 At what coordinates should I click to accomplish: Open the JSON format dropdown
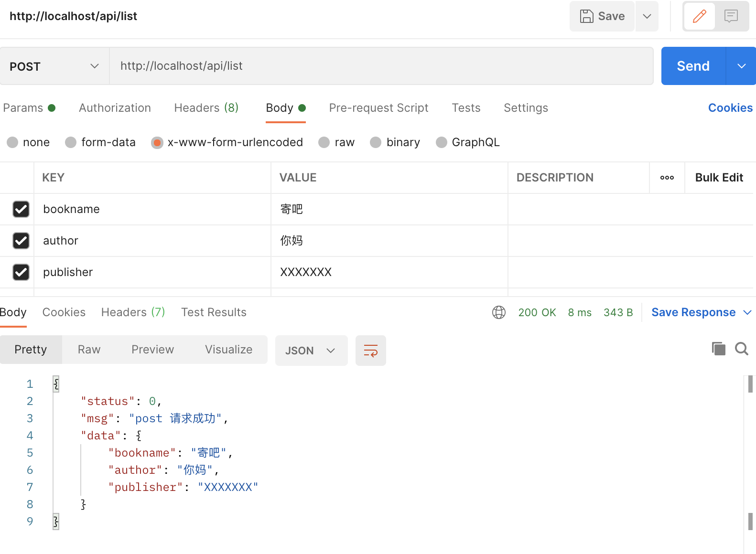coord(311,351)
